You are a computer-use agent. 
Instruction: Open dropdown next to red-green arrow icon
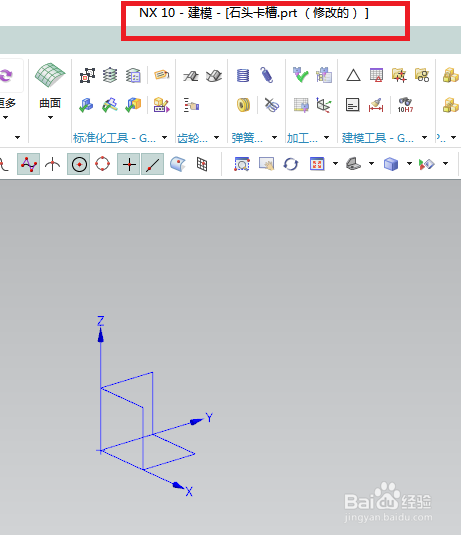click(x=445, y=164)
